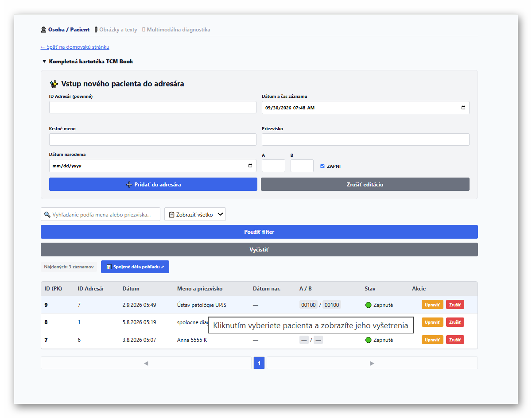Viewport: 532px width, 418px height.
Task: Focus the ID Adresár (povinné) input
Action: pyautogui.click(x=153, y=107)
